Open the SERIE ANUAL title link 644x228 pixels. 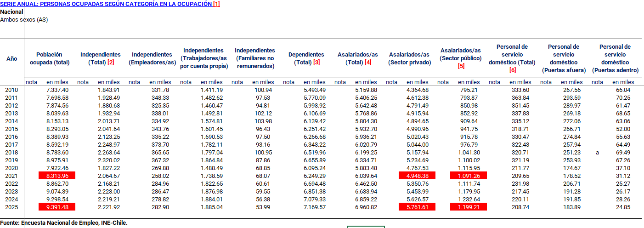[x=106, y=4]
